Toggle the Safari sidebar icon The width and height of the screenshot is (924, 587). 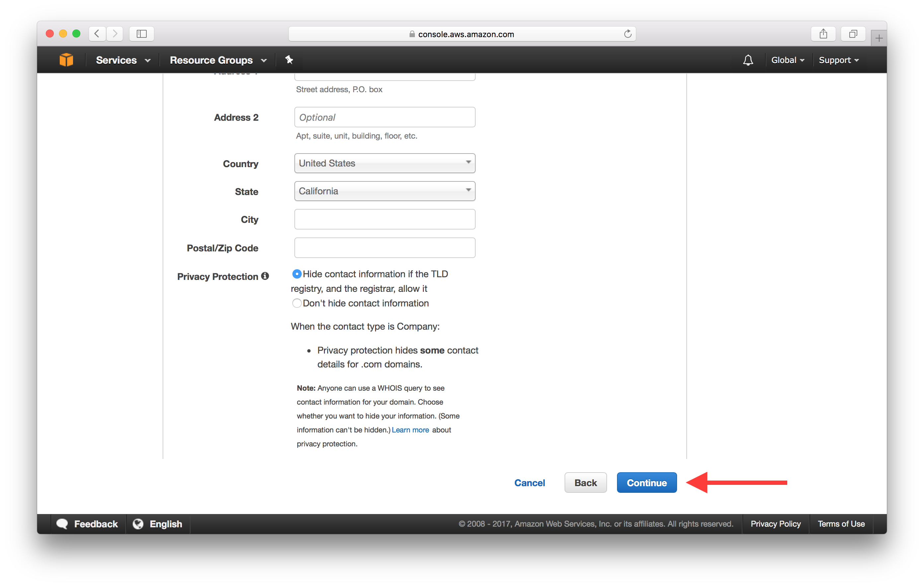142,34
